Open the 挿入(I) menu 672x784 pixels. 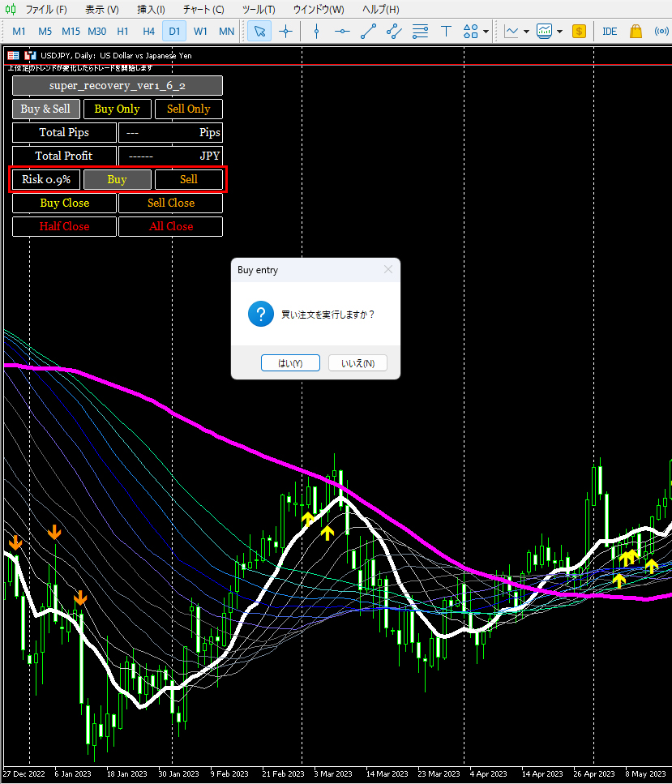click(x=152, y=9)
